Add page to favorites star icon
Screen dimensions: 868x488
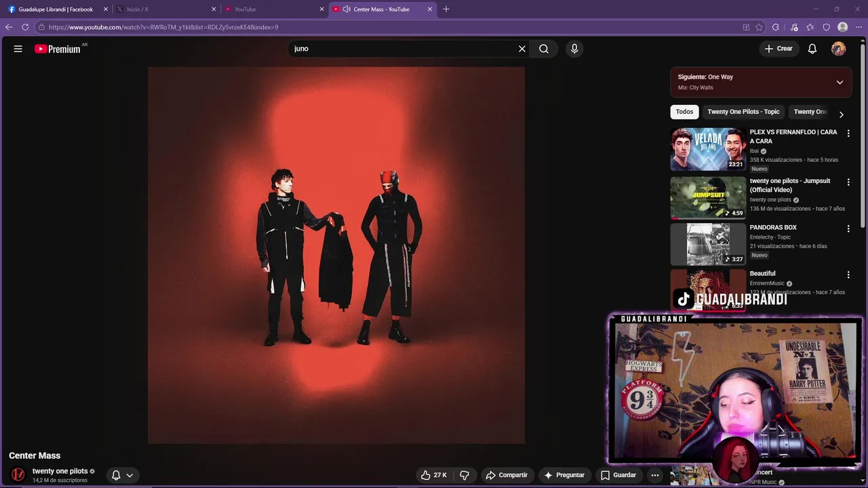(759, 27)
